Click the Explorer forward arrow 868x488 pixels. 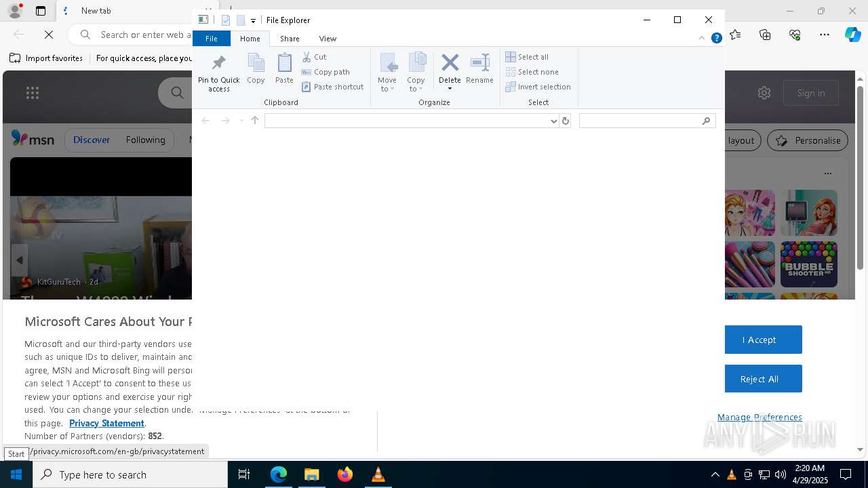pyautogui.click(x=225, y=121)
